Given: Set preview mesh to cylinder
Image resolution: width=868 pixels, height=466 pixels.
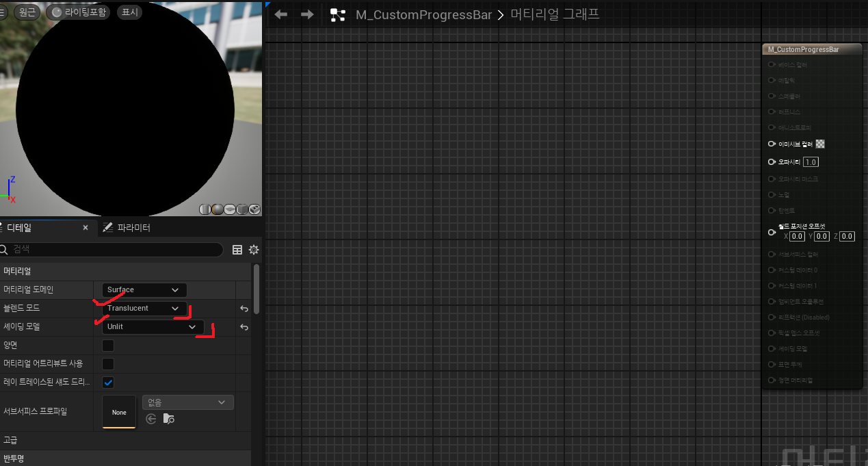Looking at the screenshot, I should [205, 209].
